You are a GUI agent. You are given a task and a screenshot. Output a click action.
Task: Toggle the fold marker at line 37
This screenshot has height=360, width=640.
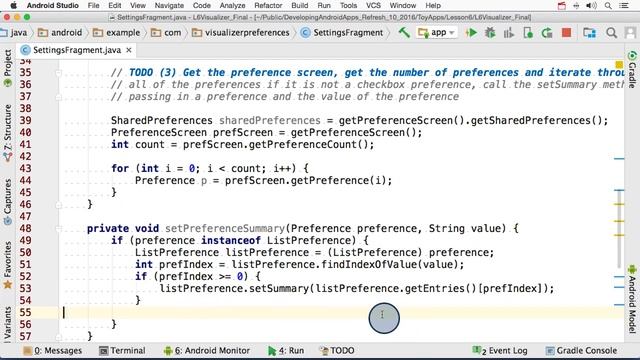pyautogui.click(x=58, y=97)
